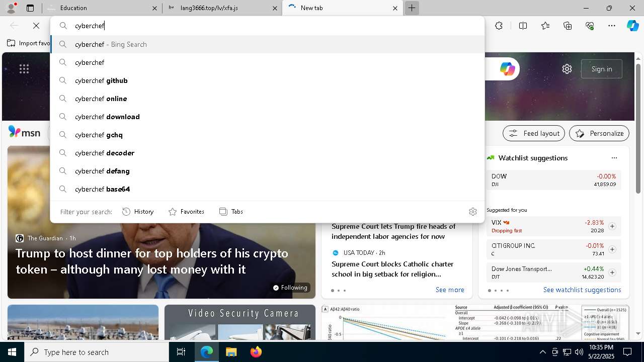Filter search by Favorites
The image size is (644, 362).
[x=186, y=212]
